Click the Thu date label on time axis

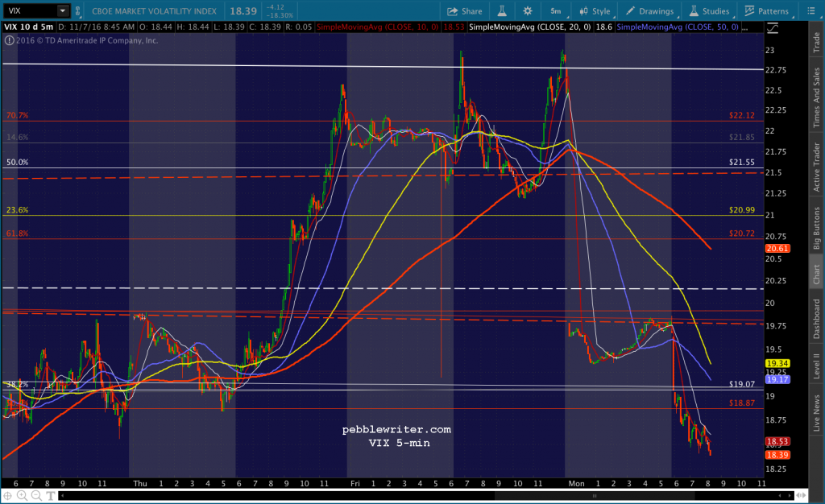pos(140,484)
